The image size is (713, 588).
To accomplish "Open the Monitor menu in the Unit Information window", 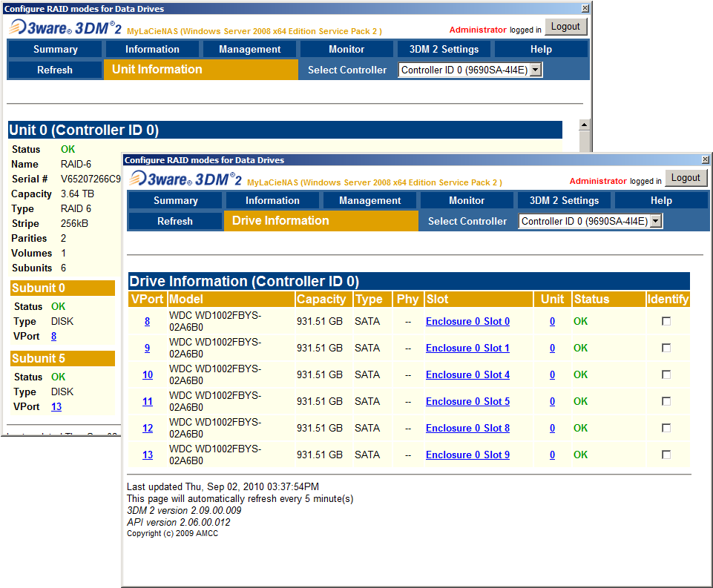I will point(346,49).
